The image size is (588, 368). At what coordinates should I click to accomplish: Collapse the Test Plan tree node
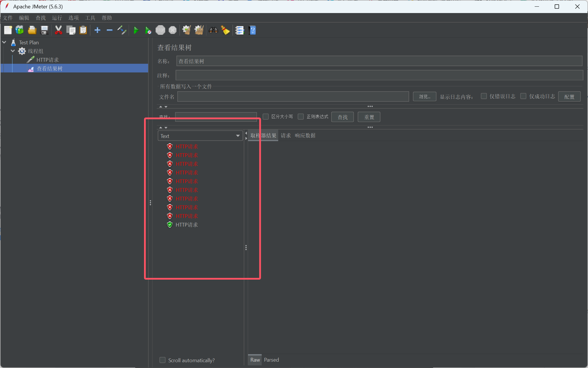(4, 42)
